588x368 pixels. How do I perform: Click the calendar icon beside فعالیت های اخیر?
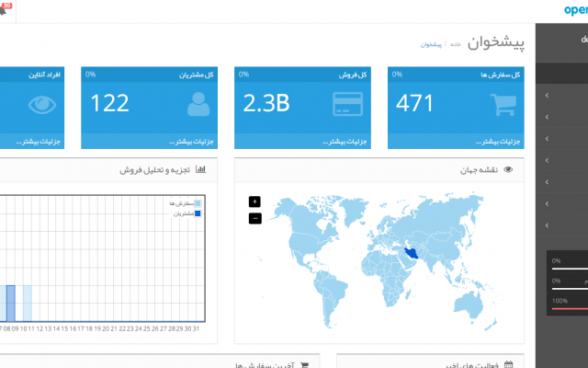click(508, 364)
